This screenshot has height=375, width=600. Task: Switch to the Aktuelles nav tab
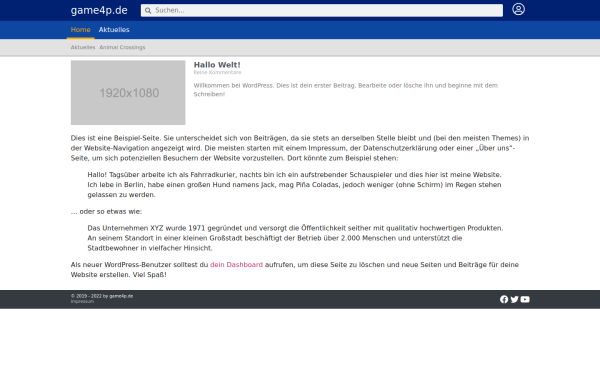[x=114, y=30]
